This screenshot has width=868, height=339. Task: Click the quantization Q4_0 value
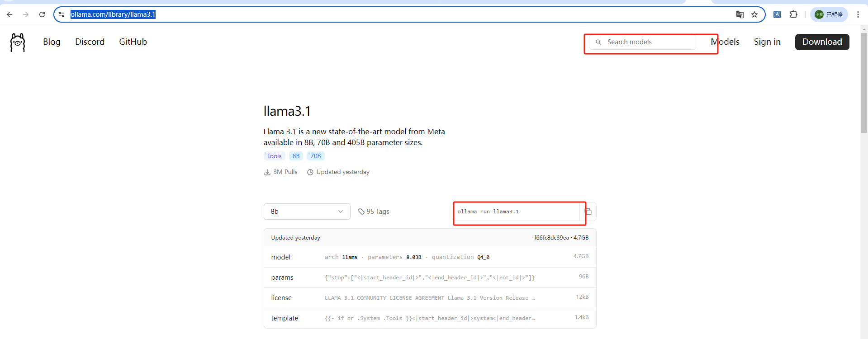(x=483, y=257)
